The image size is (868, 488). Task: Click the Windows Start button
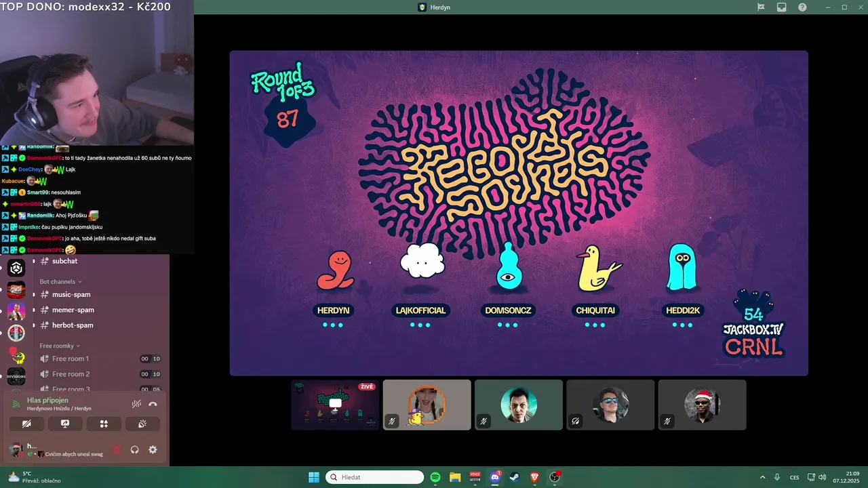(x=314, y=477)
